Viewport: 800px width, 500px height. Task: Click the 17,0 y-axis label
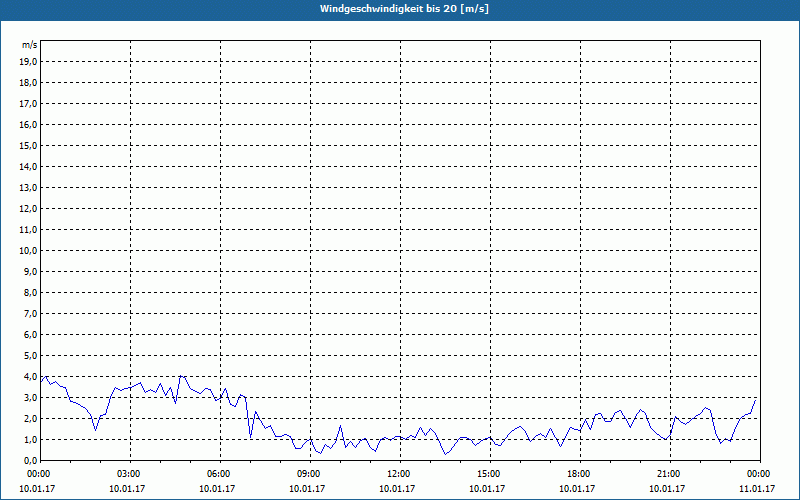(x=29, y=103)
